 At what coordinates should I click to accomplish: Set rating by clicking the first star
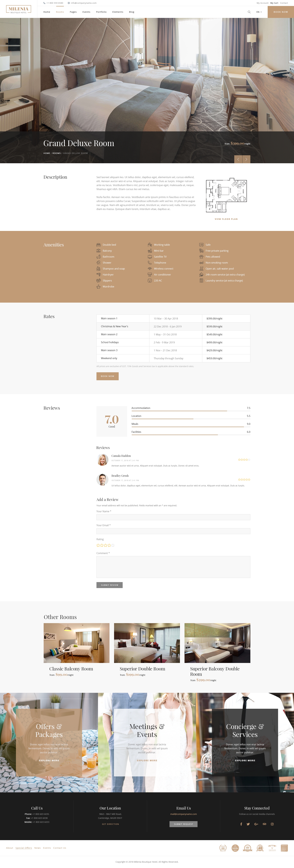[98, 545]
